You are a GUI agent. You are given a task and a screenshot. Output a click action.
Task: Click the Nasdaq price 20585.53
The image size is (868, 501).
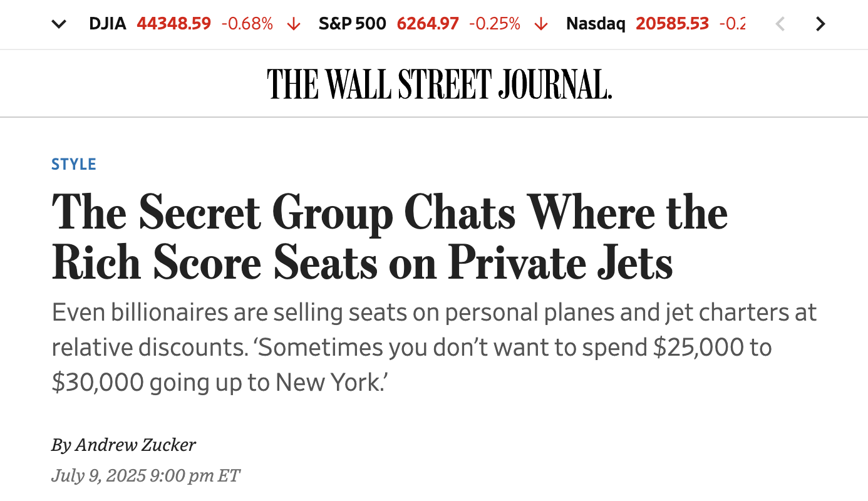point(672,24)
